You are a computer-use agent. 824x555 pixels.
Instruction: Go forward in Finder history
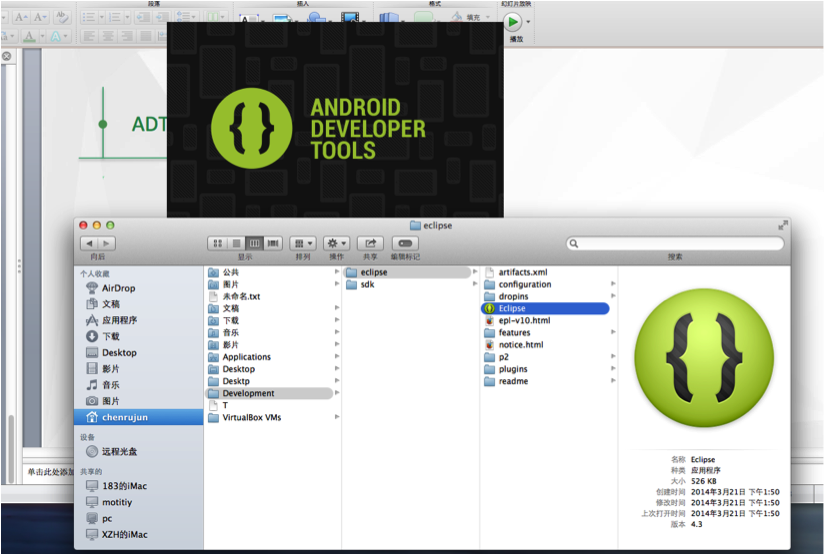pyautogui.click(x=107, y=243)
